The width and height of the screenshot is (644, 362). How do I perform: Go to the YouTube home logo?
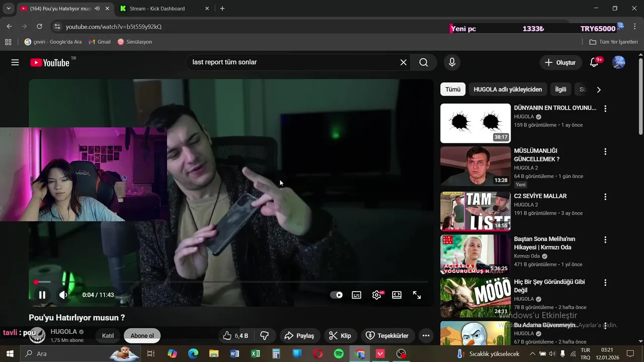pos(50,62)
